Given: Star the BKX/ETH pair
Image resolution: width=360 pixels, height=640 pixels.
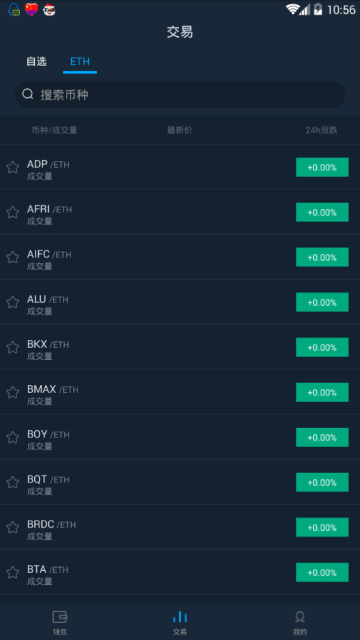Looking at the screenshot, I should 13,347.
